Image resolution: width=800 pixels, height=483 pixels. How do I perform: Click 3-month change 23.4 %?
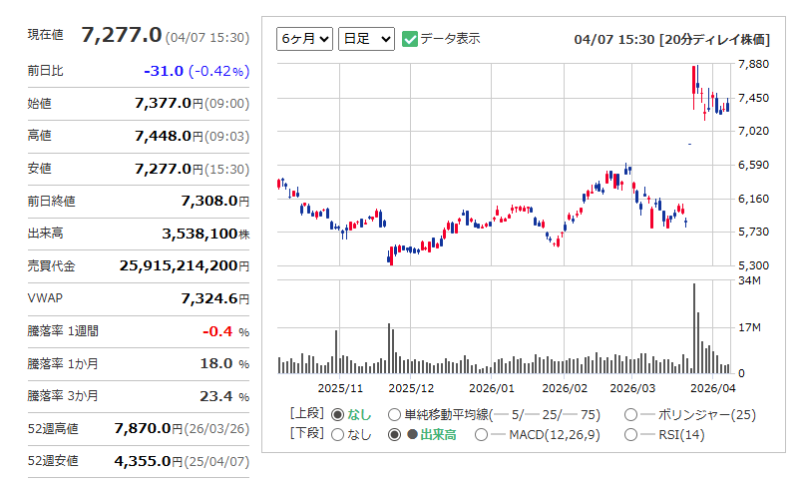tap(224, 396)
